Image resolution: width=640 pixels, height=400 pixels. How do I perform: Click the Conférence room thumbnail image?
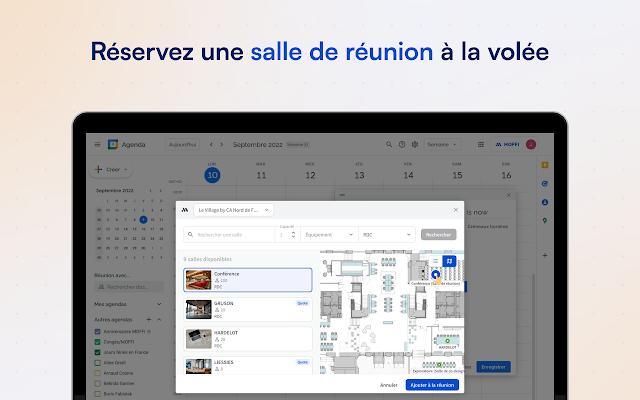199,280
